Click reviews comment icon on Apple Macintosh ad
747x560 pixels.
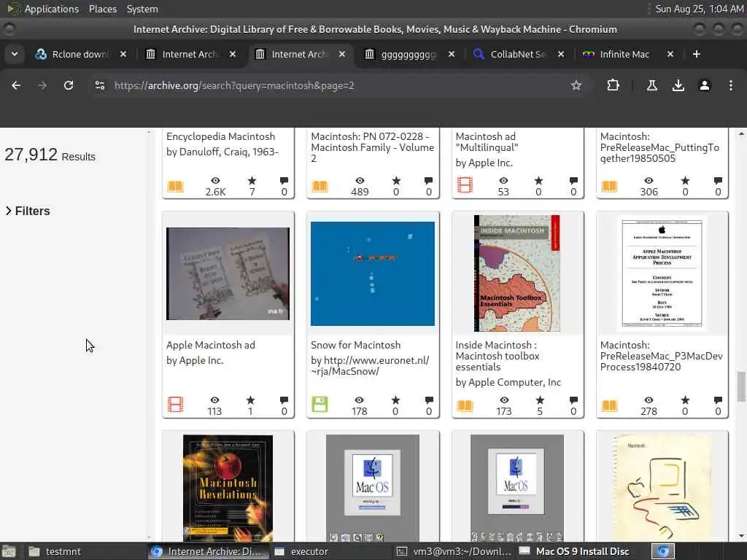(284, 400)
